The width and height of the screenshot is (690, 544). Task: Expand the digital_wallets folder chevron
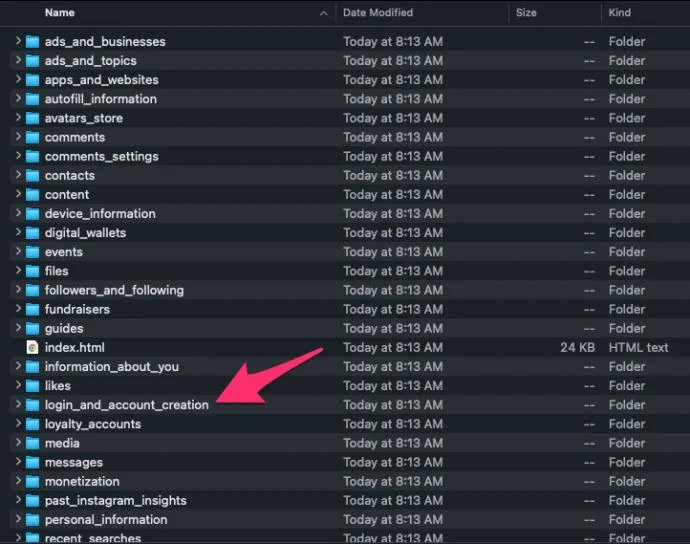point(18,232)
